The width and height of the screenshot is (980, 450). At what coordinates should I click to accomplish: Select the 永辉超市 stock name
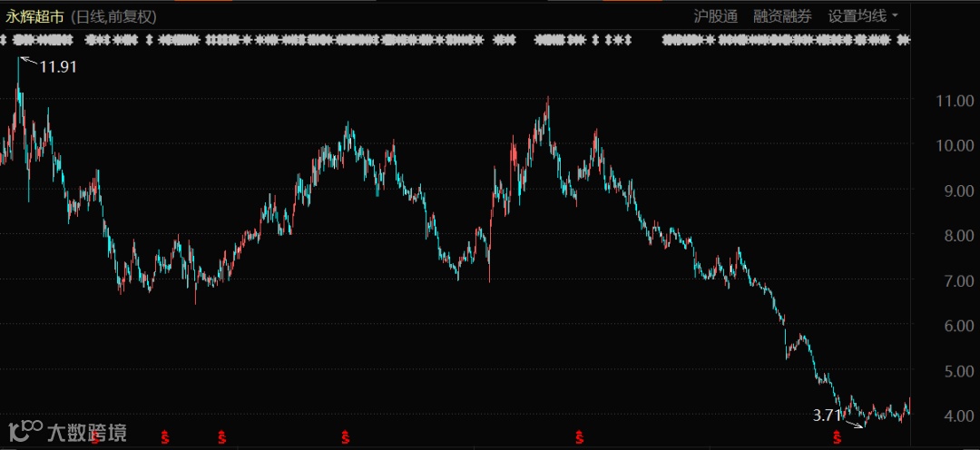pos(35,16)
